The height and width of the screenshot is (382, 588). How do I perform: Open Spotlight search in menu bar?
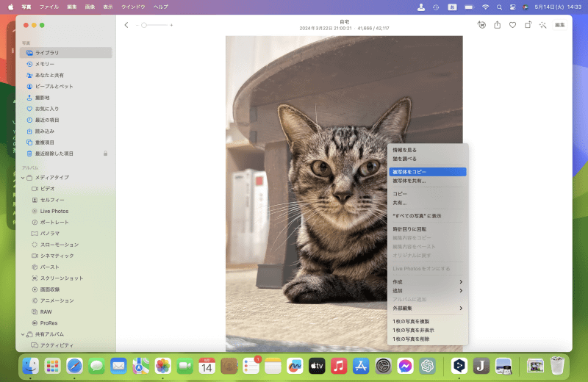499,7
